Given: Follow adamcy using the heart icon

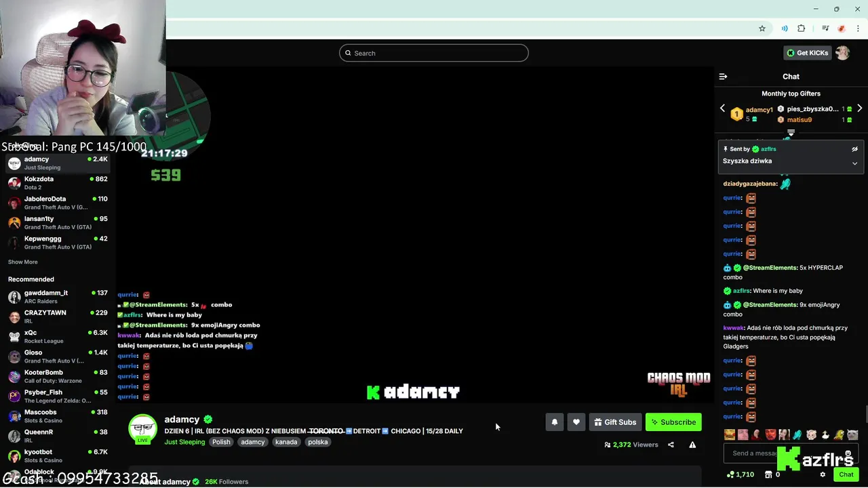Looking at the screenshot, I should (x=576, y=422).
